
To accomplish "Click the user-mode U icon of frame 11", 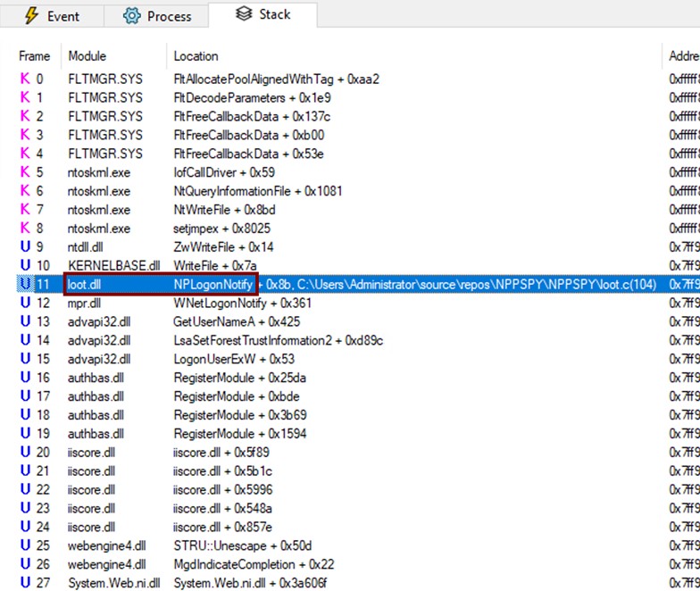I will coord(25,284).
